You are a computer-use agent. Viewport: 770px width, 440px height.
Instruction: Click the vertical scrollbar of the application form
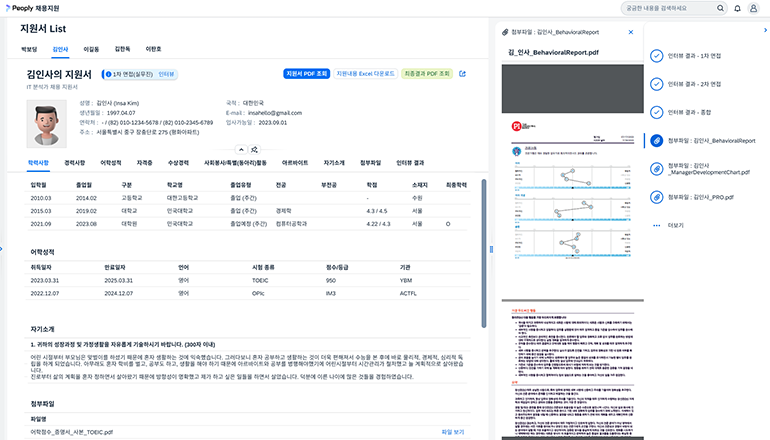(x=484, y=253)
